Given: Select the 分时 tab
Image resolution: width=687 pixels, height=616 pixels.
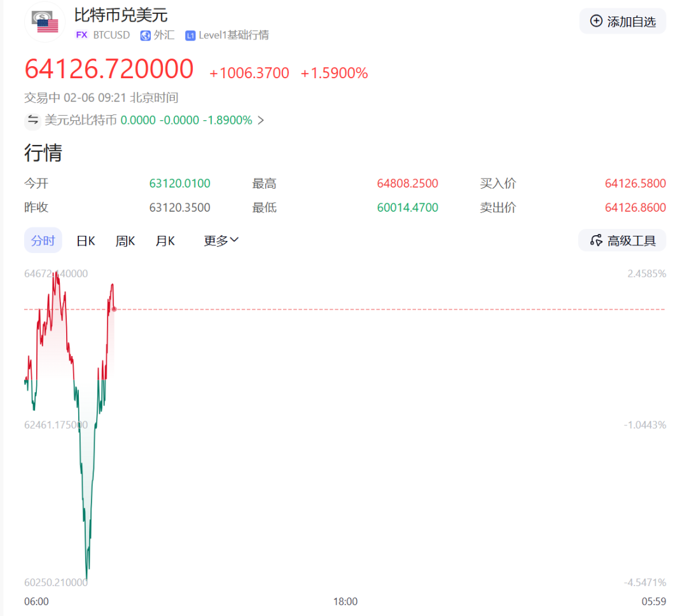Looking at the screenshot, I should [43, 240].
